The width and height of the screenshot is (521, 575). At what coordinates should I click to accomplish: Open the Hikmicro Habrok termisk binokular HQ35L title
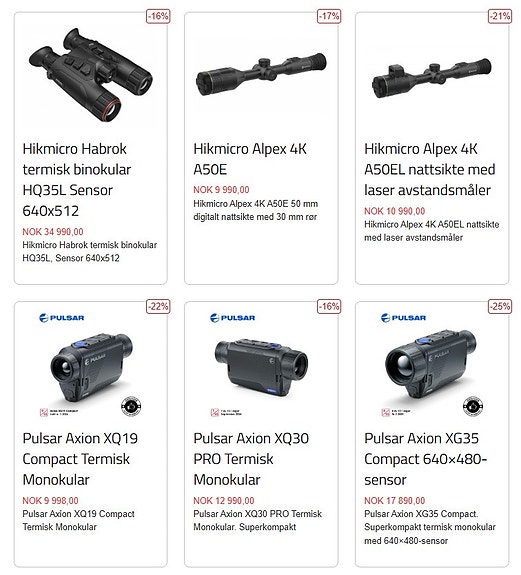click(77, 180)
